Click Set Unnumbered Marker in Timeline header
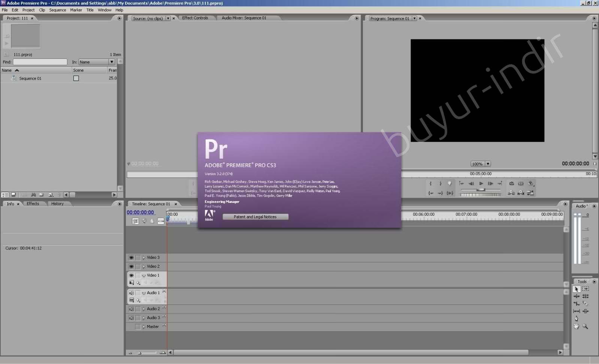This screenshot has width=599, height=364. tap(152, 221)
